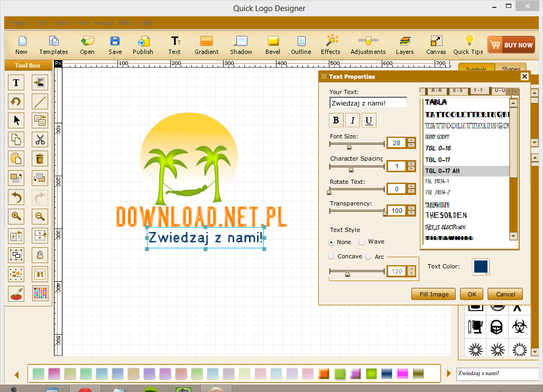Click the Fill Image button

point(433,294)
